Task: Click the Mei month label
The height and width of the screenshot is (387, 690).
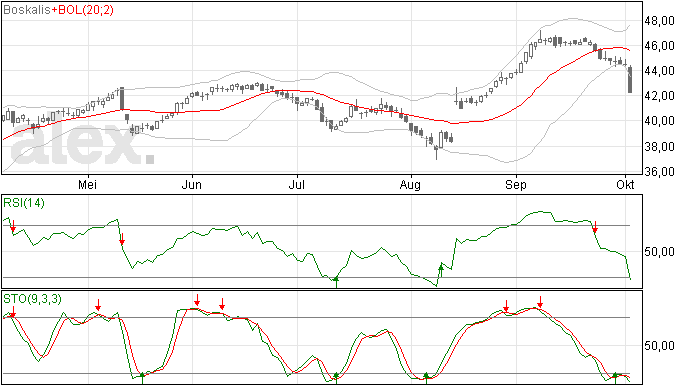Action: pos(87,184)
